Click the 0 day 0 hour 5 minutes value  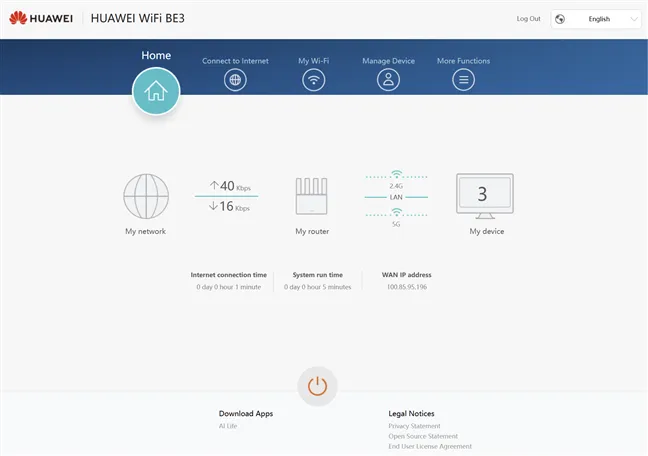[x=317, y=287]
